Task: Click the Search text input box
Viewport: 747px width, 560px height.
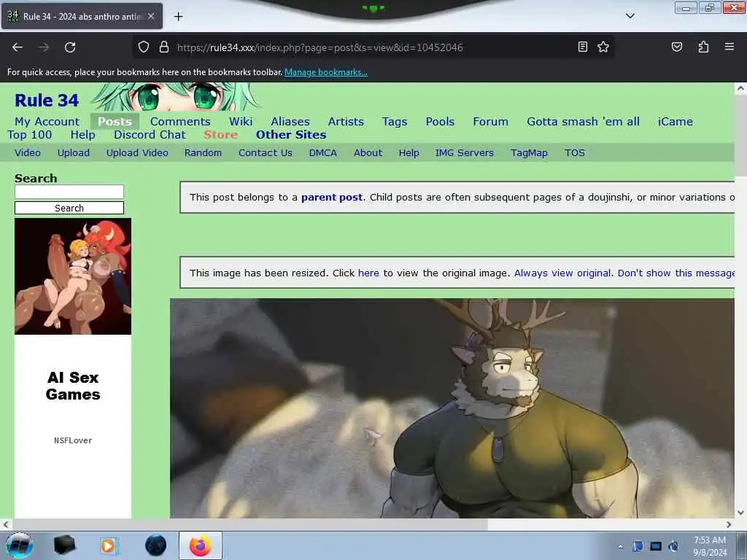Action: (x=69, y=192)
